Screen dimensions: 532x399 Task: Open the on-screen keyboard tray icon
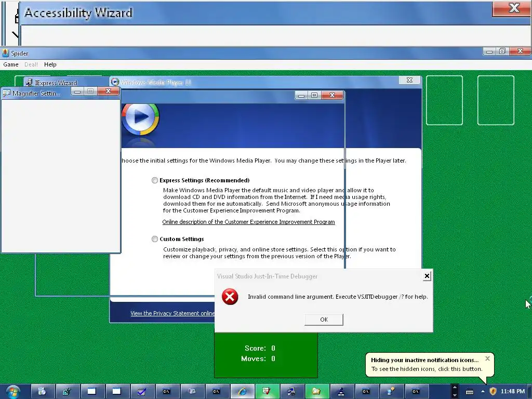[x=470, y=392]
